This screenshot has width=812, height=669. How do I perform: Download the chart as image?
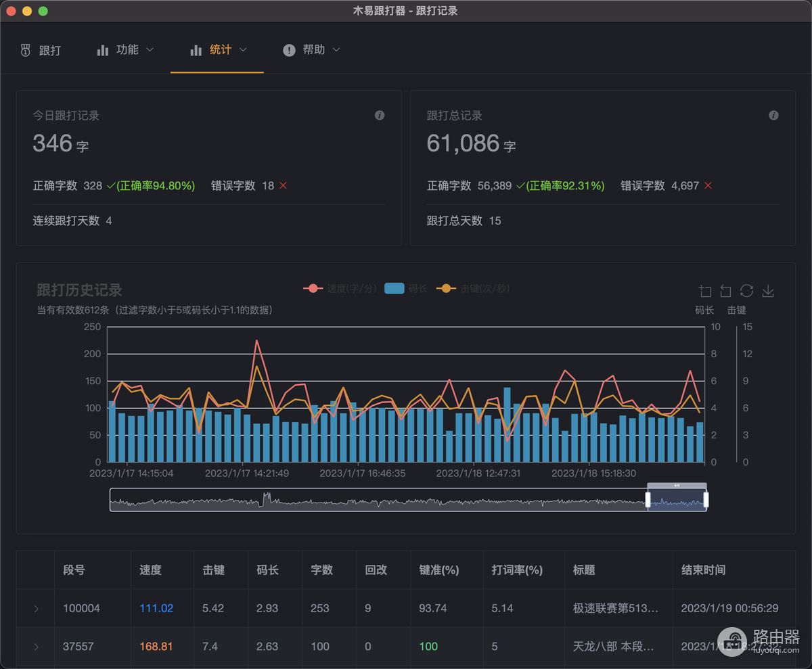[x=768, y=291]
